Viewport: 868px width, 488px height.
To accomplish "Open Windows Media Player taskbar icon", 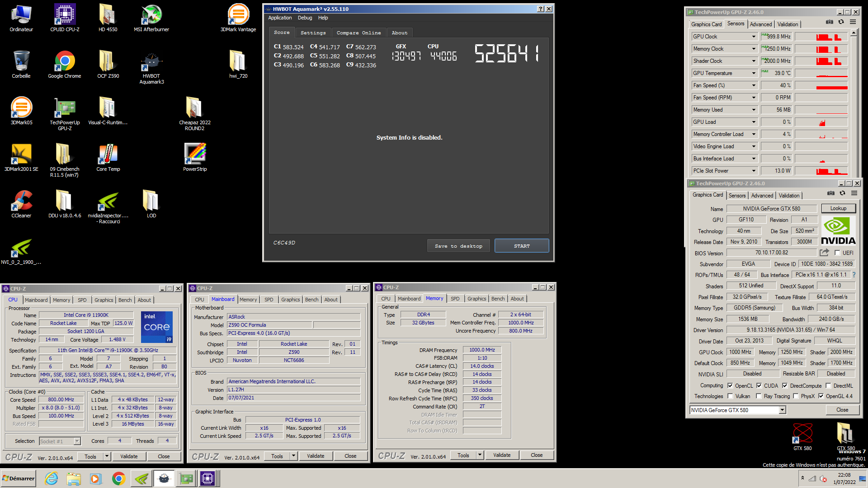I will click(95, 479).
